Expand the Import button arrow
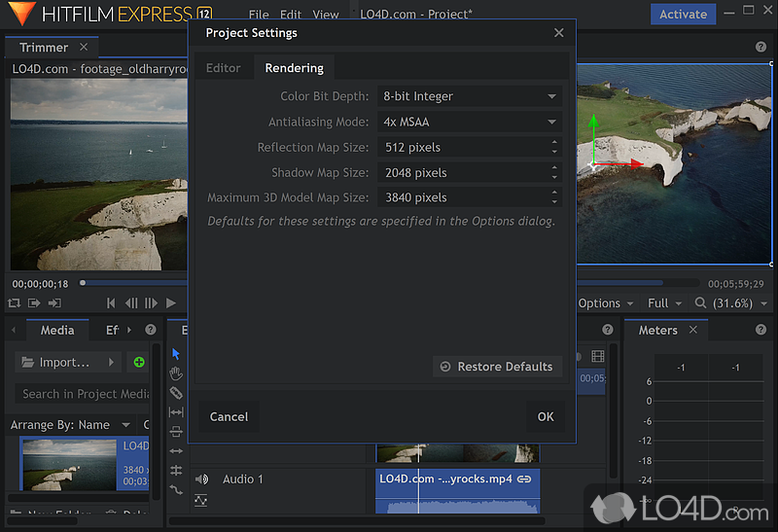The height and width of the screenshot is (532, 778). coord(111,362)
